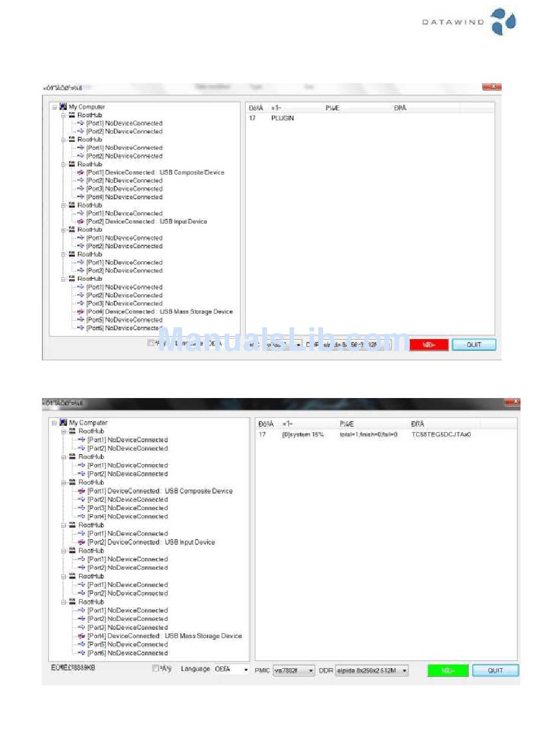Screen dimensions: 560x743
Task: Click the green button beside QUIT
Action: [448, 670]
